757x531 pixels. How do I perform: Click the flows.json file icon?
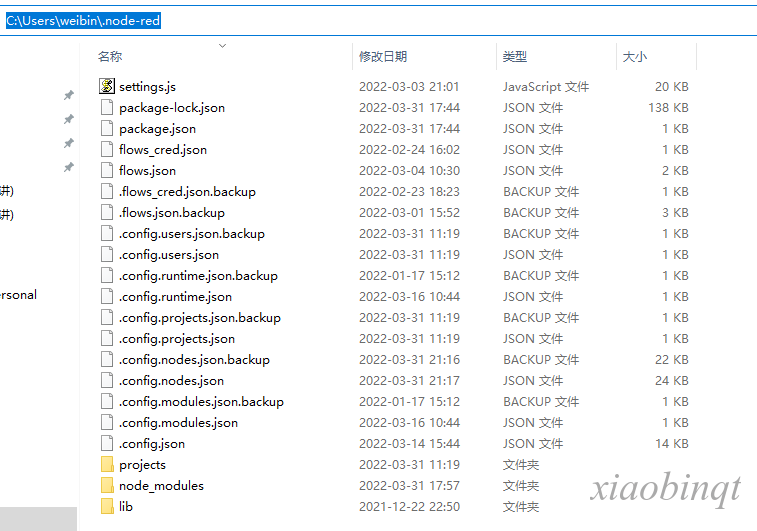107,170
